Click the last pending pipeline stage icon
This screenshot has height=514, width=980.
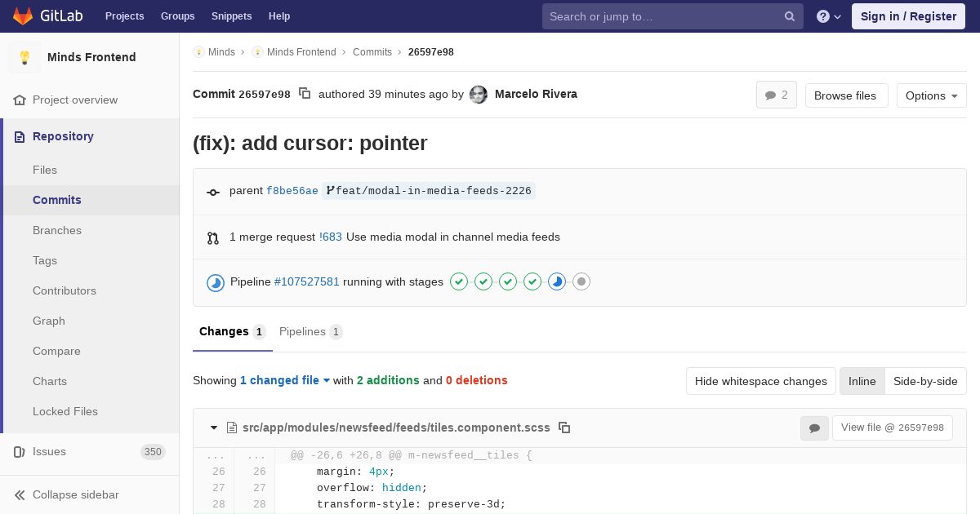tap(581, 282)
